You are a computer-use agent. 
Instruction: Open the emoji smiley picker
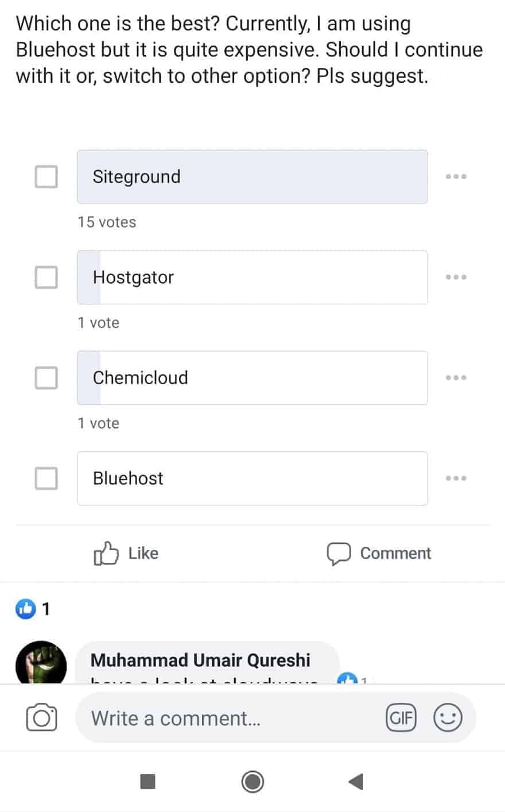click(448, 718)
